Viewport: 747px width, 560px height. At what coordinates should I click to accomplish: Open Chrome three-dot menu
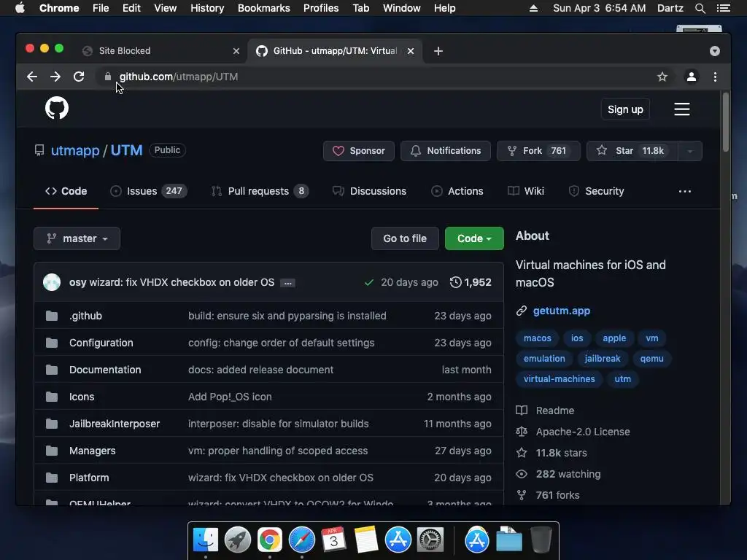715,77
